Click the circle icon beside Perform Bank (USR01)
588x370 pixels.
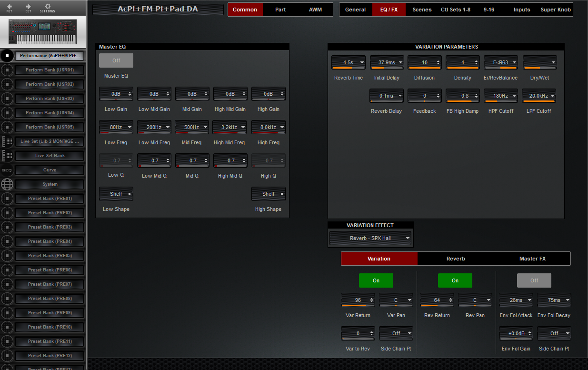pos(7,70)
